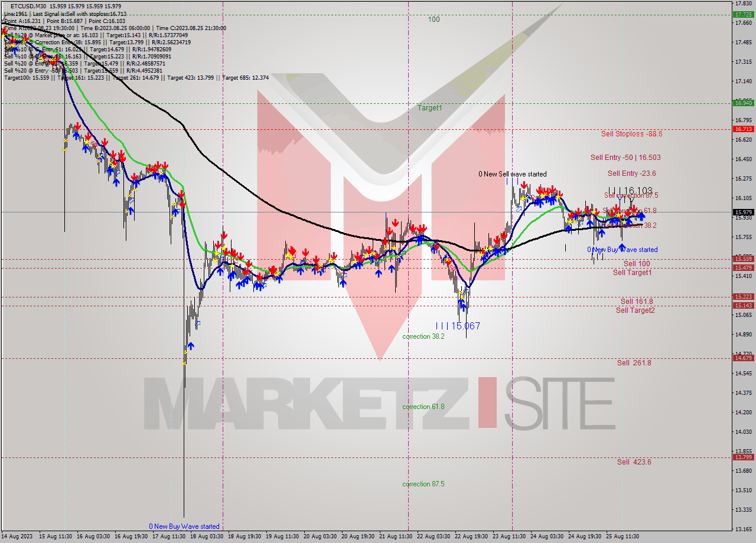Select the '25 Aug 11:30' time label
The height and width of the screenshot is (543, 756).
(623, 537)
